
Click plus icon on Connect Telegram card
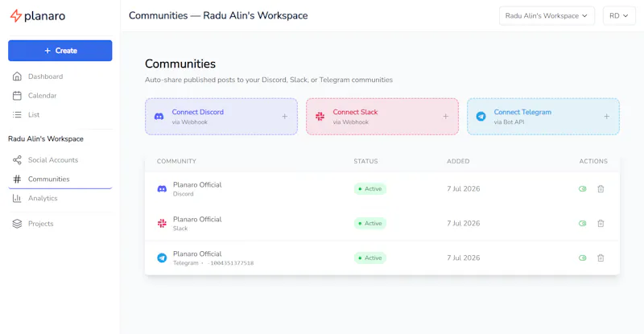coord(607,117)
